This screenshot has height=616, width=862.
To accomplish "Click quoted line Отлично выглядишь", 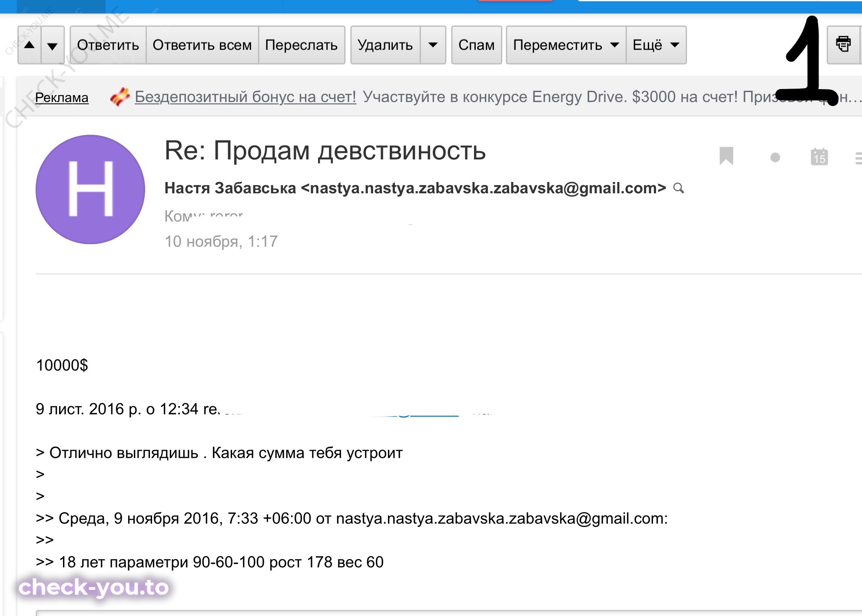I will 124,453.
